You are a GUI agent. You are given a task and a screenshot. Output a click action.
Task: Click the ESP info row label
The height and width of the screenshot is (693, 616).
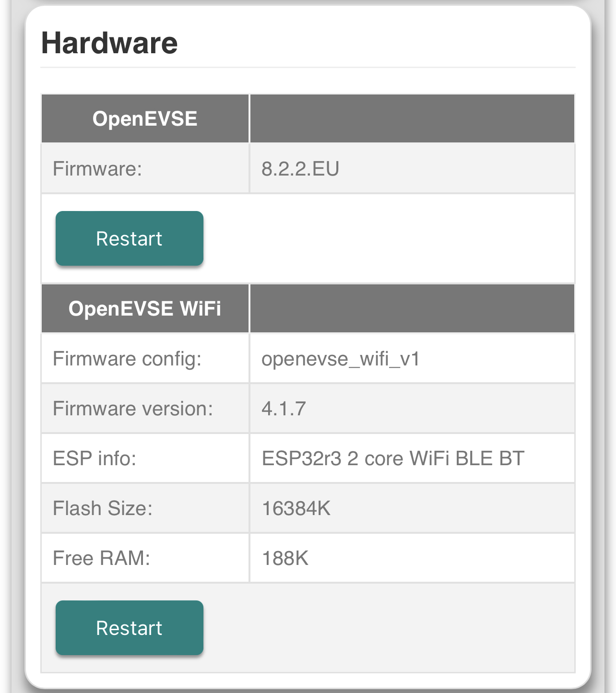pos(95,458)
